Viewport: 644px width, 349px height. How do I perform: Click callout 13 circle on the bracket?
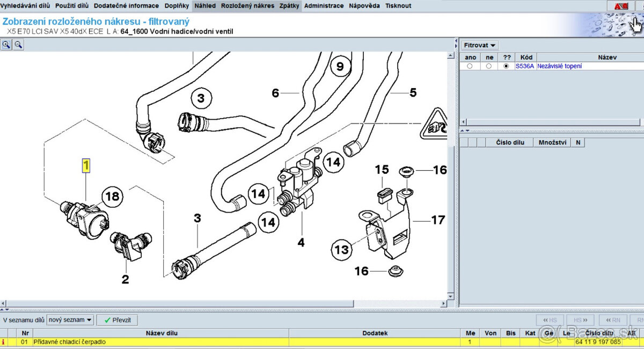pyautogui.click(x=342, y=249)
